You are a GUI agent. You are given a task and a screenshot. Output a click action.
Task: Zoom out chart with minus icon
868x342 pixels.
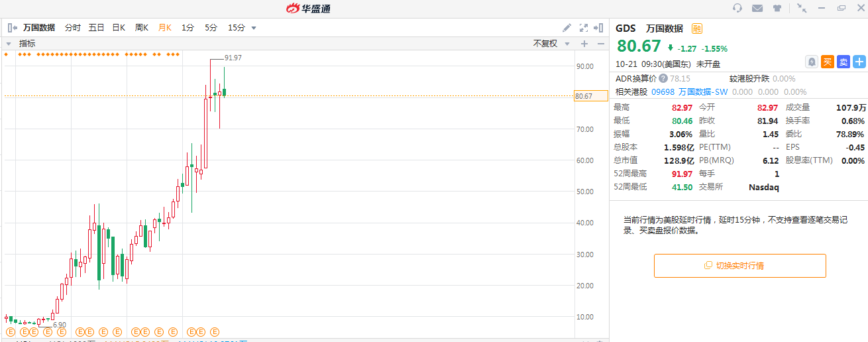pyautogui.click(x=600, y=44)
